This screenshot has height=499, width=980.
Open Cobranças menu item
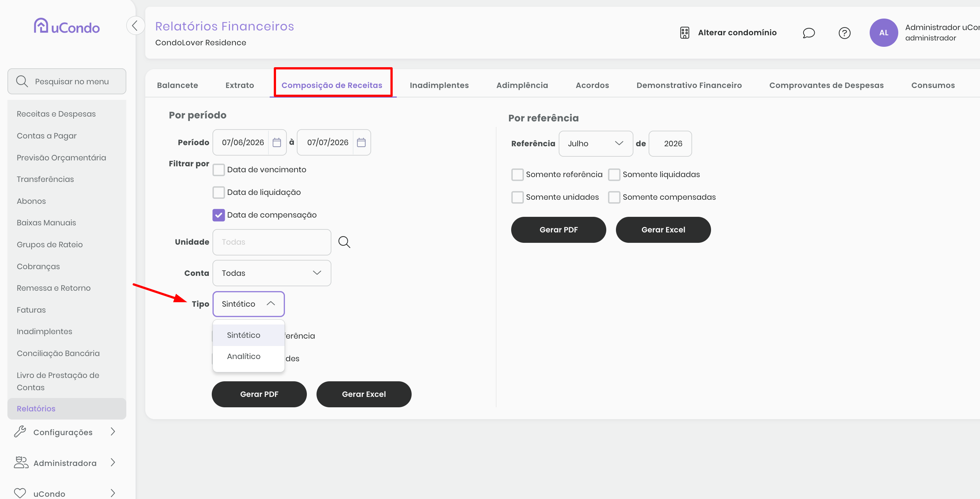point(38,267)
